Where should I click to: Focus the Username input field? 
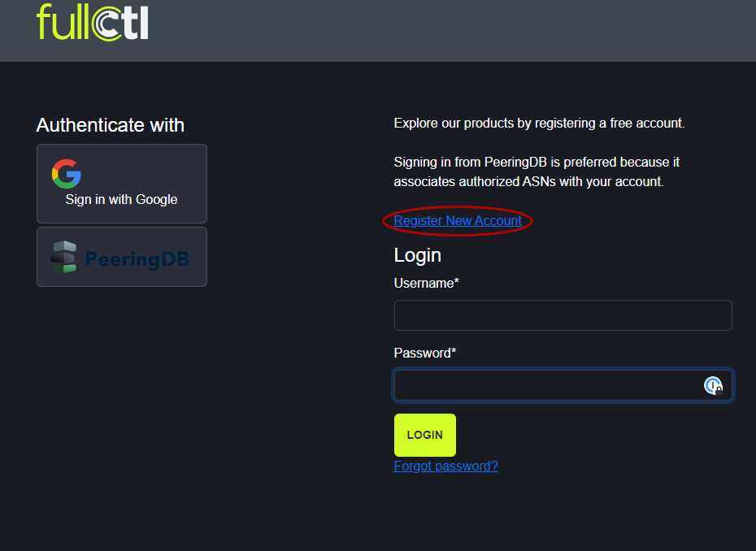(563, 315)
